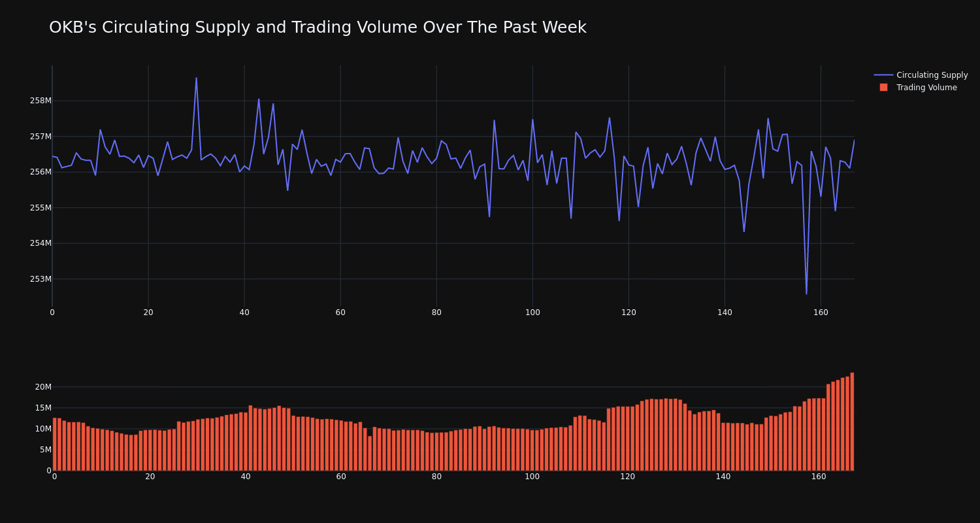Click the 160 tick on supply chart x-axis

[821, 312]
